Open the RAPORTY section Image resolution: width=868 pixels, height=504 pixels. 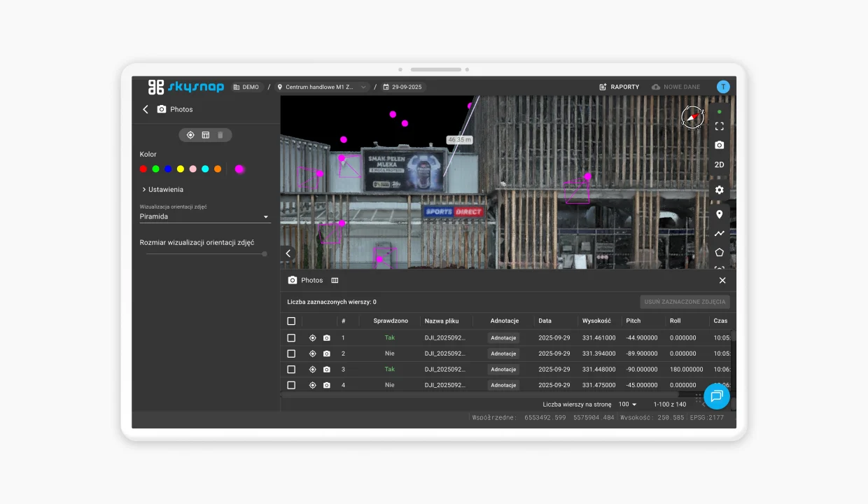pos(619,87)
